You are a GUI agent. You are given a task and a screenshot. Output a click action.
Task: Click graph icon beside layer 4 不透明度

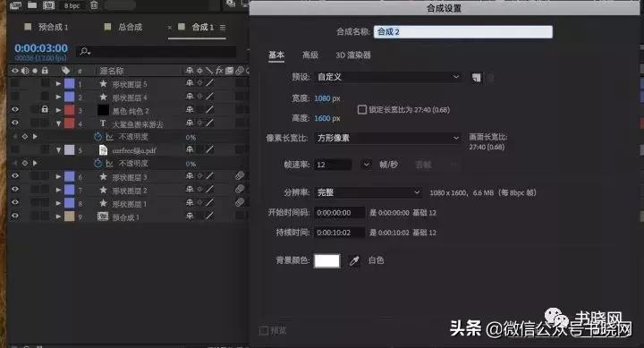pos(110,137)
